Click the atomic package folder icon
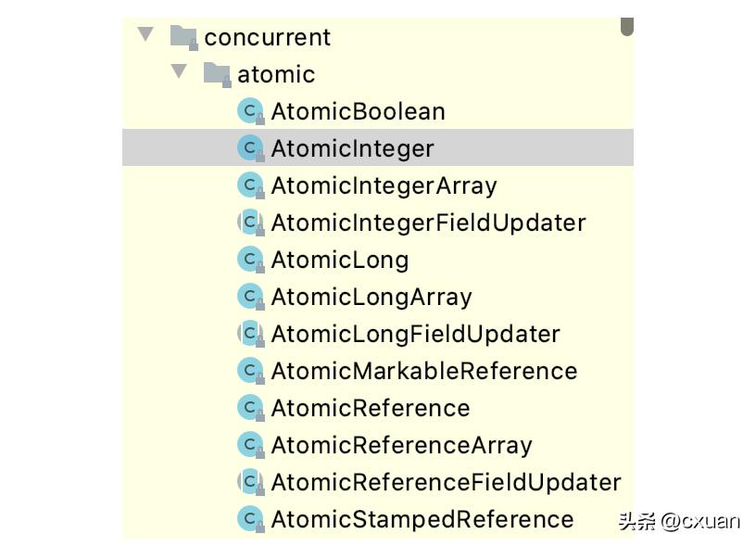The image size is (756, 547). coord(217,74)
